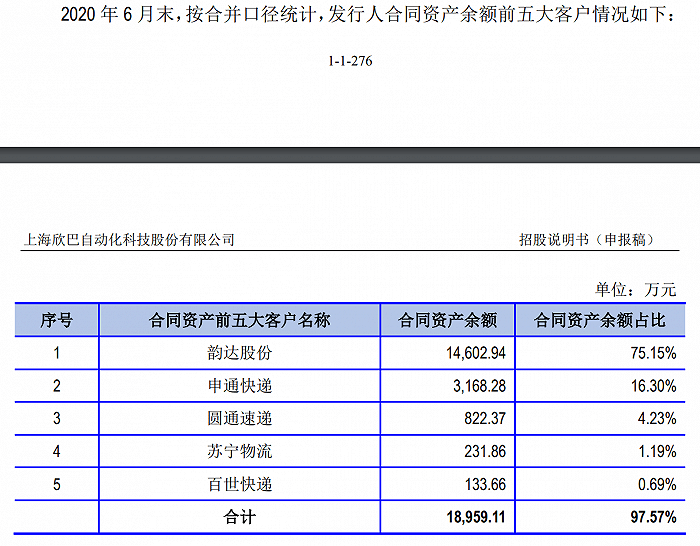Click the 合计 total row label
This screenshot has height=546, width=700.
(239, 518)
